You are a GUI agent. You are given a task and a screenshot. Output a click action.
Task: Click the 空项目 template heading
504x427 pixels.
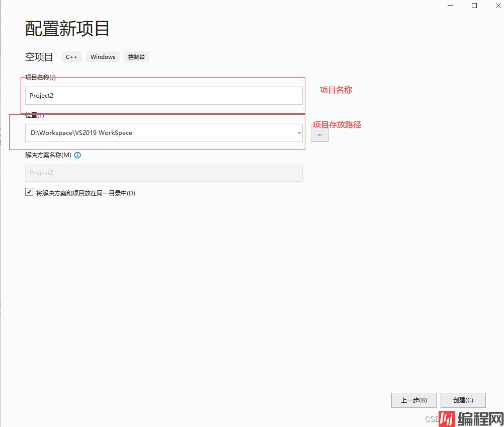click(x=39, y=57)
